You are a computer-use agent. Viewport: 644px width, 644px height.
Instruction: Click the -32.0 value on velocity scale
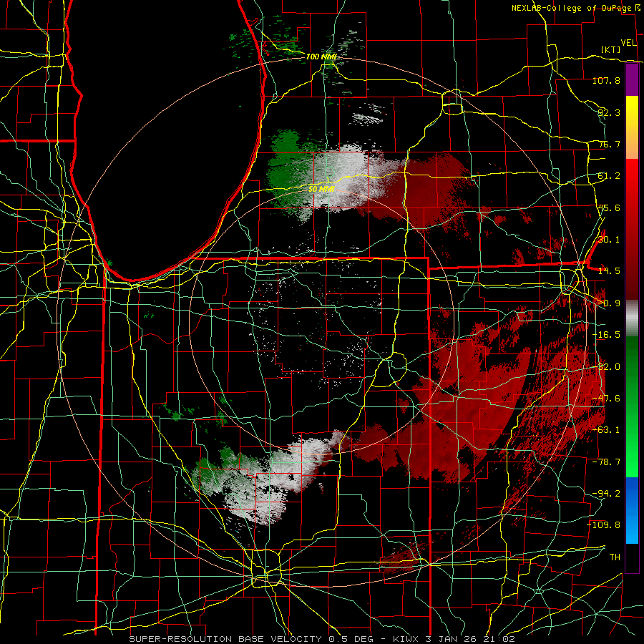pos(606,367)
